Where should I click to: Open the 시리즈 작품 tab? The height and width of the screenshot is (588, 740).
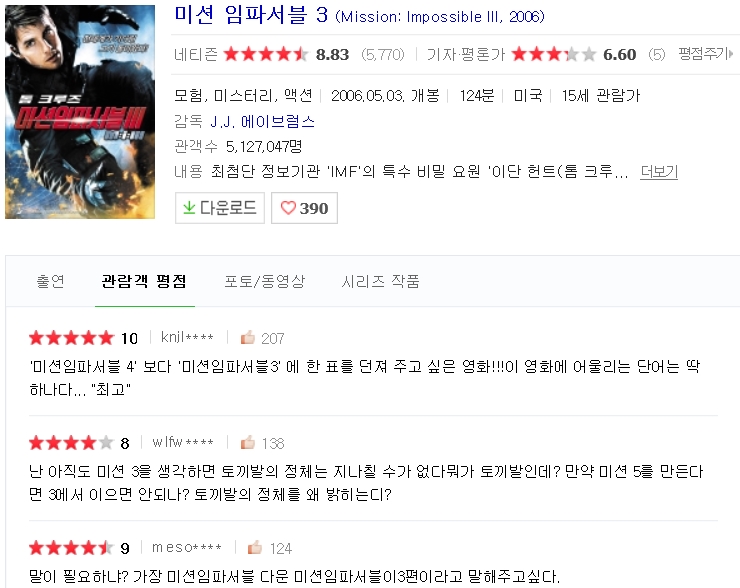(x=380, y=281)
